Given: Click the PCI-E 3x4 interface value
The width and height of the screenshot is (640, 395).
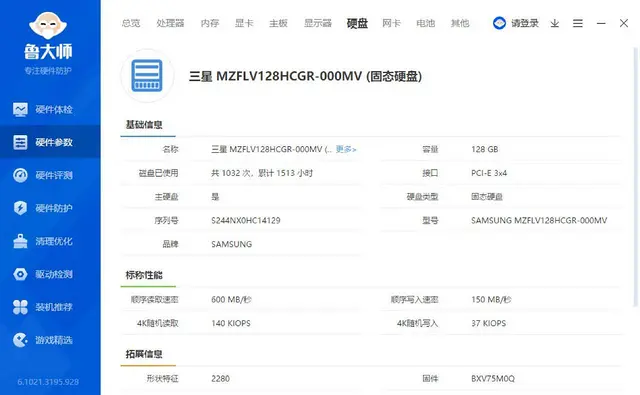Looking at the screenshot, I should [x=489, y=173].
